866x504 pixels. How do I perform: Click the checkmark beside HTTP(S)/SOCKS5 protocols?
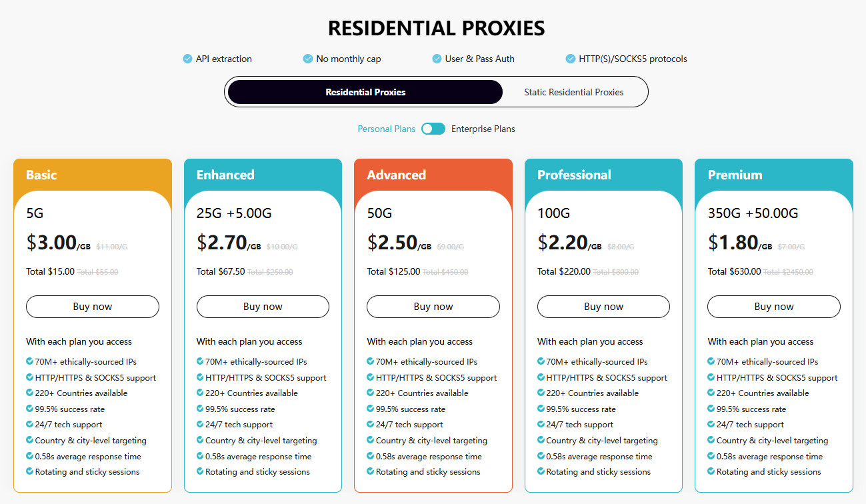pyautogui.click(x=570, y=59)
